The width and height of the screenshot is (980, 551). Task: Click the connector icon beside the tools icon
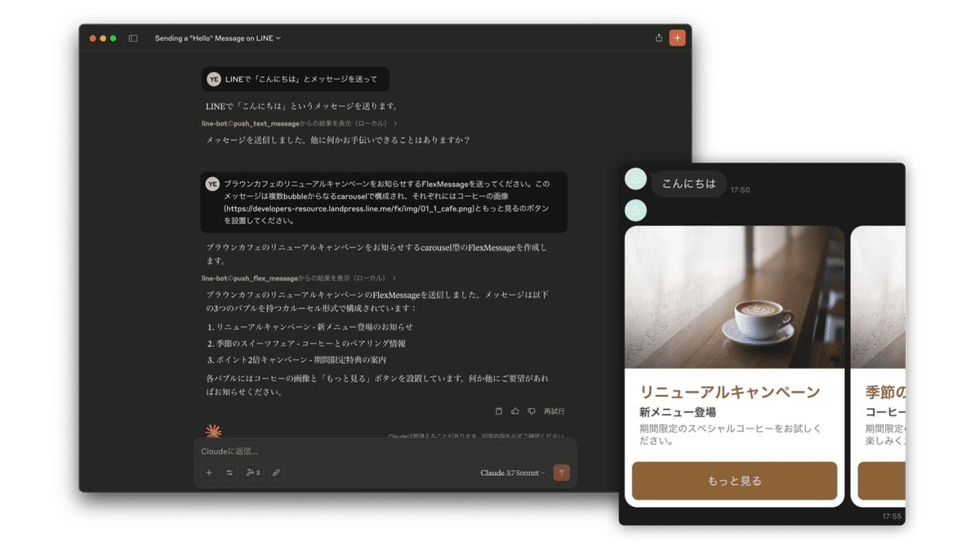pyautogui.click(x=276, y=473)
